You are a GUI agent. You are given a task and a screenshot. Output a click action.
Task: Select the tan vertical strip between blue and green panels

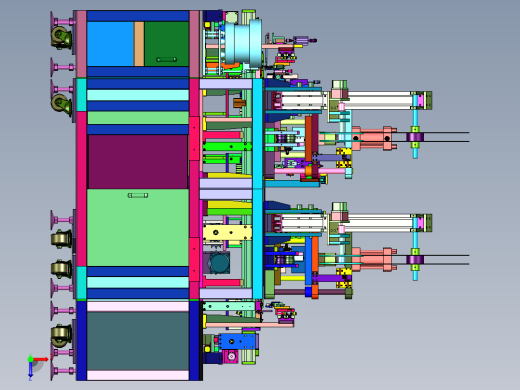click(139, 44)
